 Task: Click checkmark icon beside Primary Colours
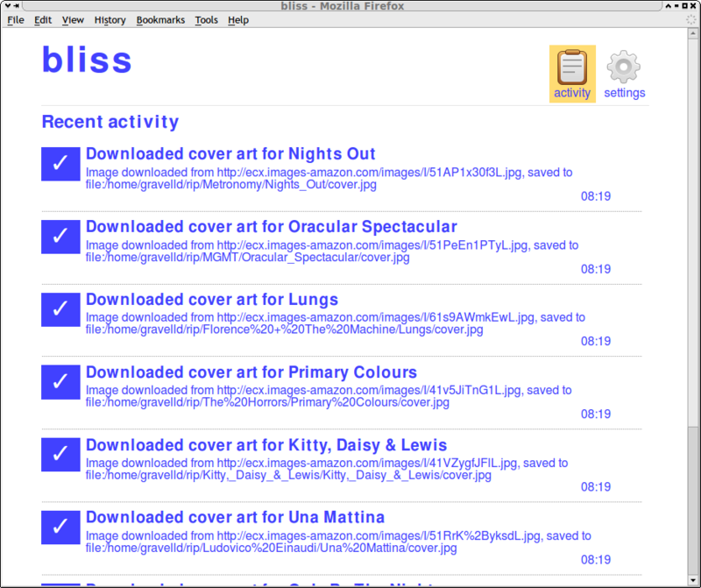[x=60, y=382]
